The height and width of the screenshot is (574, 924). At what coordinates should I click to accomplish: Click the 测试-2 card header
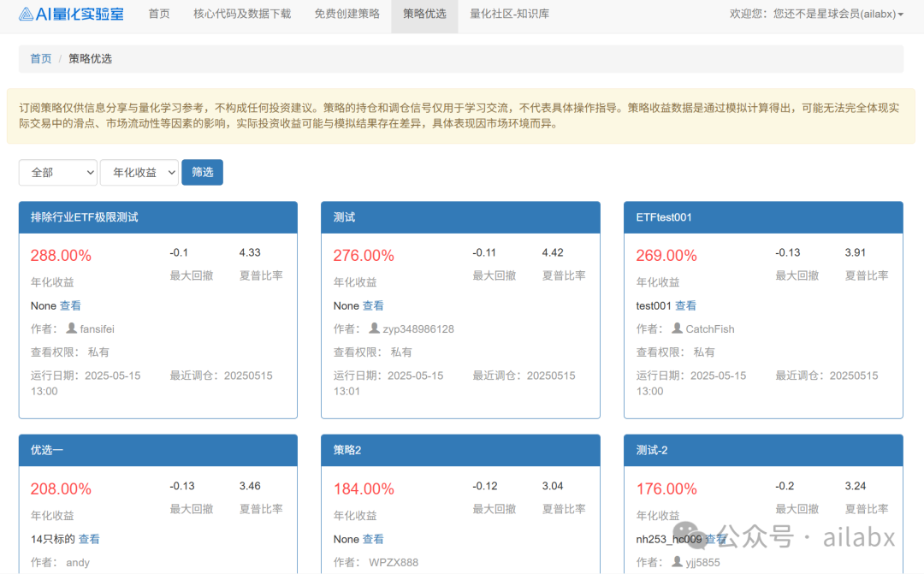click(764, 450)
